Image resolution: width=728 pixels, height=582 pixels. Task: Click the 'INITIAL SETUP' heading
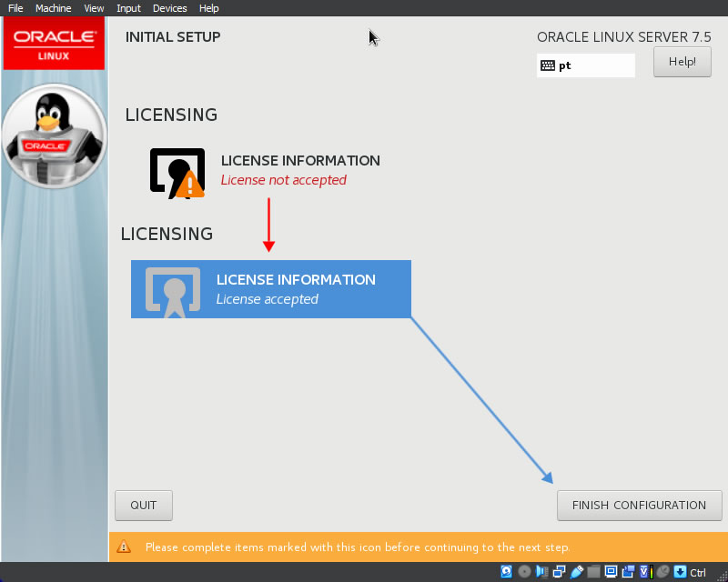(x=173, y=36)
